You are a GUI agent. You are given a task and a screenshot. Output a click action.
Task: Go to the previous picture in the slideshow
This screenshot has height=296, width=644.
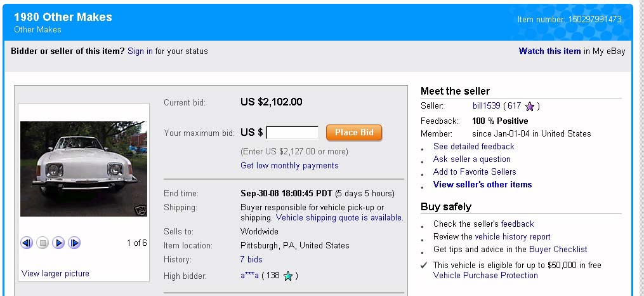pos(27,243)
